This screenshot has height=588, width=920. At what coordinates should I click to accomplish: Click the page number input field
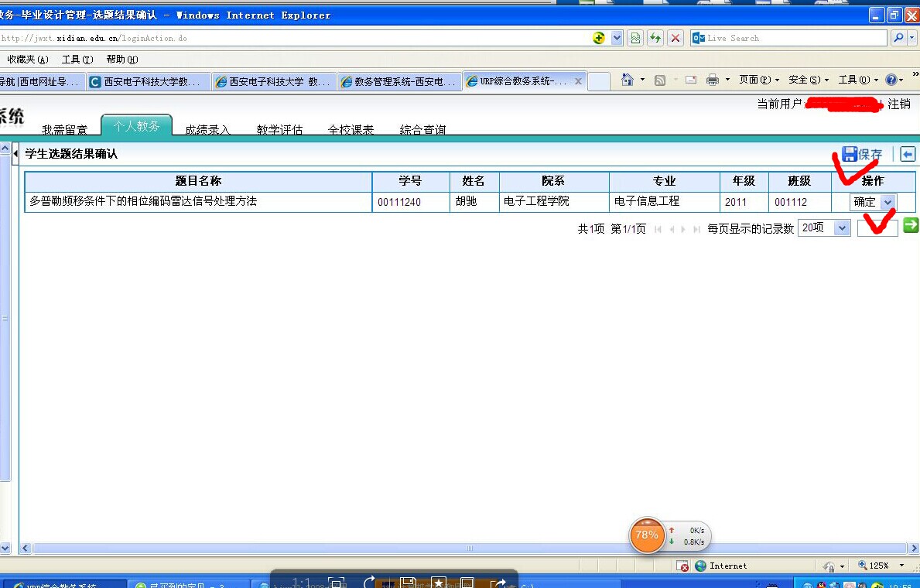tap(877, 228)
